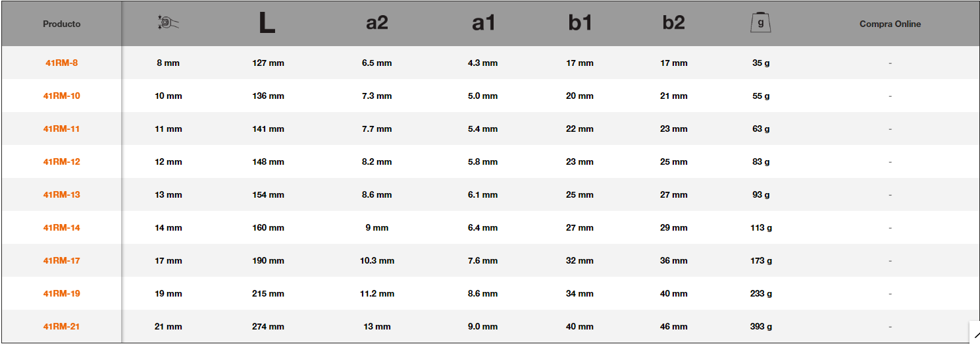Click the Producto column header
The height and width of the screenshot is (344, 980).
click(61, 24)
